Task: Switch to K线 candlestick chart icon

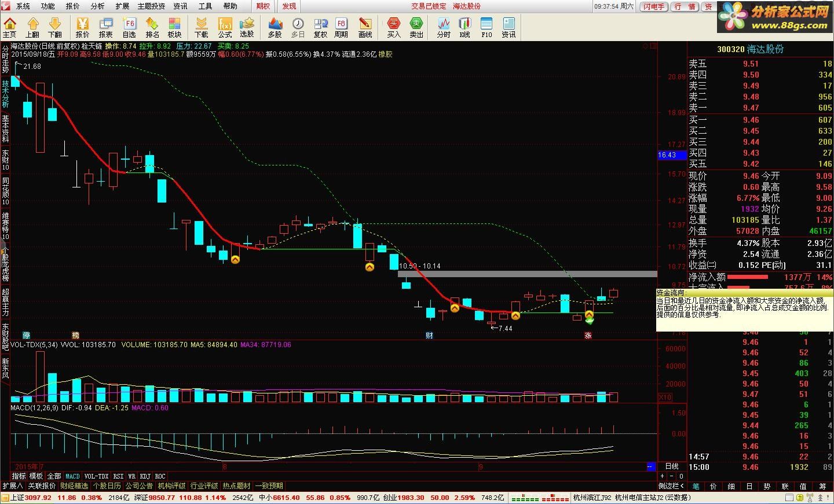Action: tap(465, 27)
